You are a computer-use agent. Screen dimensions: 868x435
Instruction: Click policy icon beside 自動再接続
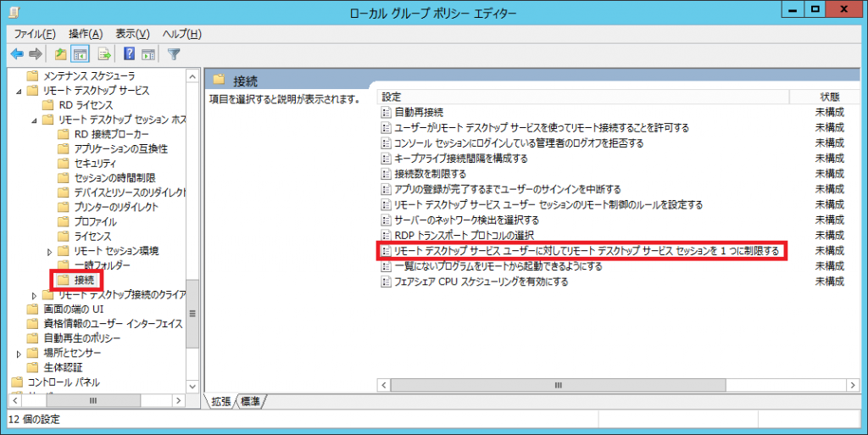point(386,112)
